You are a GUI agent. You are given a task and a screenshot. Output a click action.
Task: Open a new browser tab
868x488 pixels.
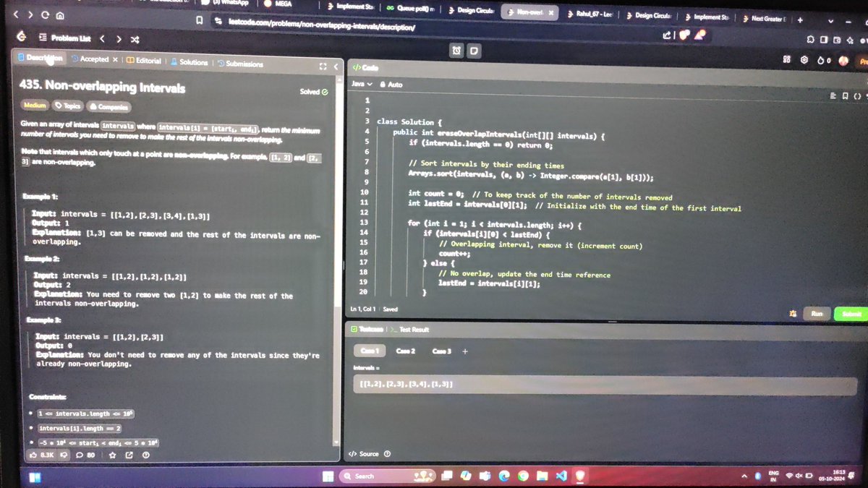(x=801, y=20)
